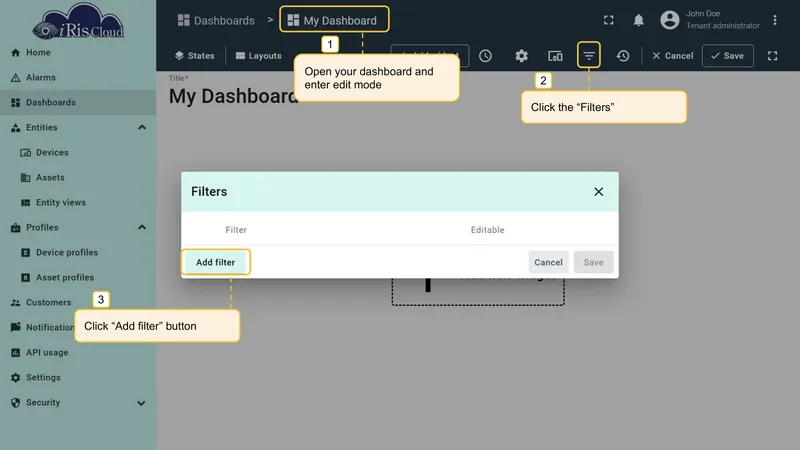Click the iRisCloud logo
This screenshot has width=800, height=450.
coord(78,22)
